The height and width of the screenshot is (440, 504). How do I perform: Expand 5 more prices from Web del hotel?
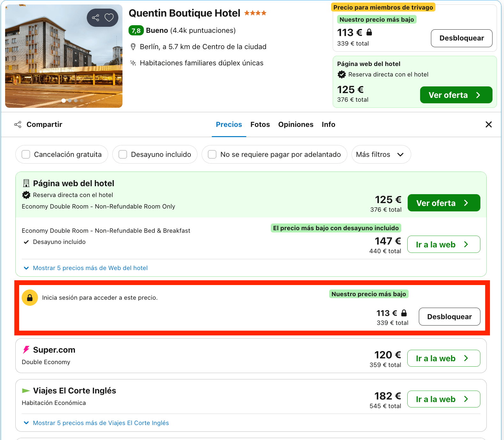[86, 268]
